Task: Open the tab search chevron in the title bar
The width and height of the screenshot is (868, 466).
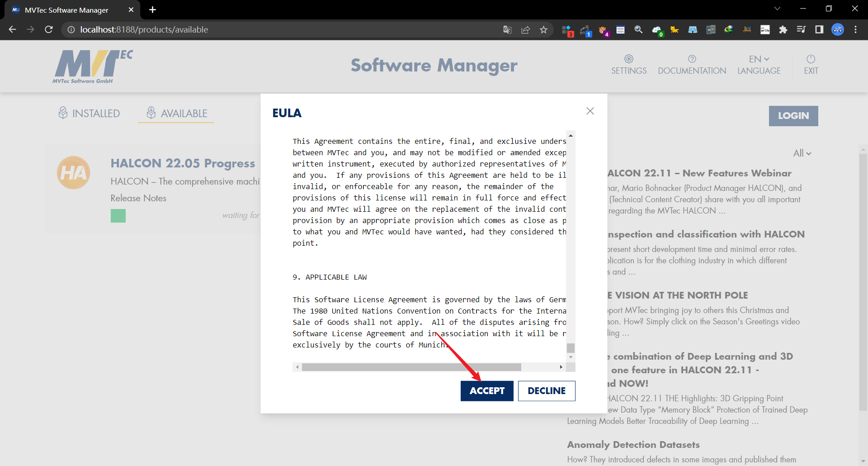Action: coord(777,9)
